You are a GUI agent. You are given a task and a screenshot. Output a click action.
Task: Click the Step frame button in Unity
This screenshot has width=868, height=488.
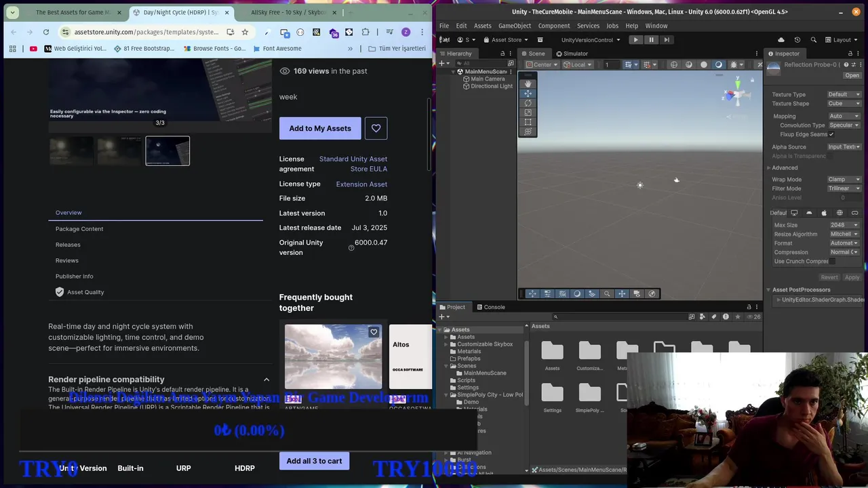(x=667, y=40)
